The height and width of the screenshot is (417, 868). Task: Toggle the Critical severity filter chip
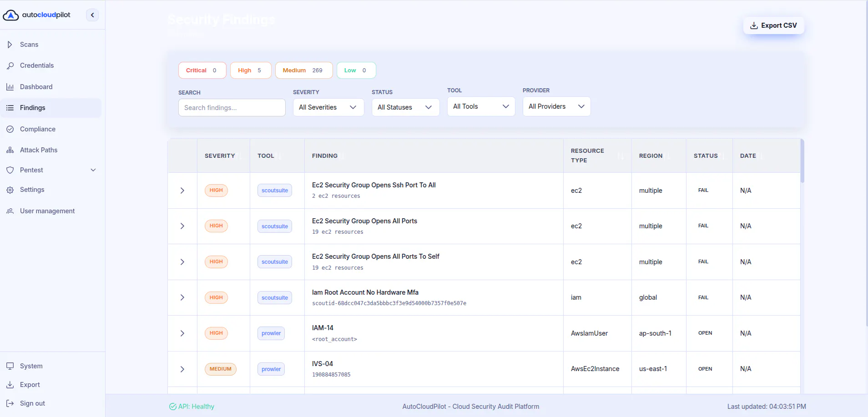[x=202, y=70]
